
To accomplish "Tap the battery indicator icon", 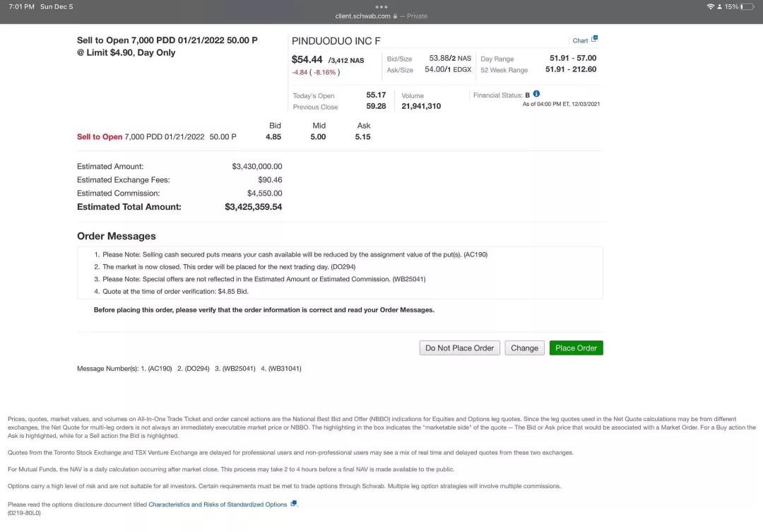I will coord(747,7).
